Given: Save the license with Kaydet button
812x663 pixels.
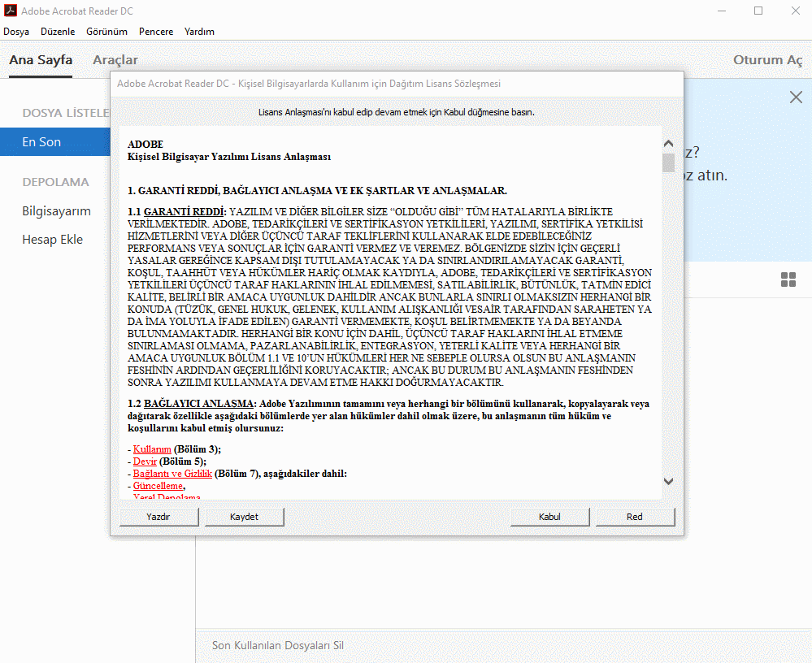Looking at the screenshot, I should click(244, 517).
